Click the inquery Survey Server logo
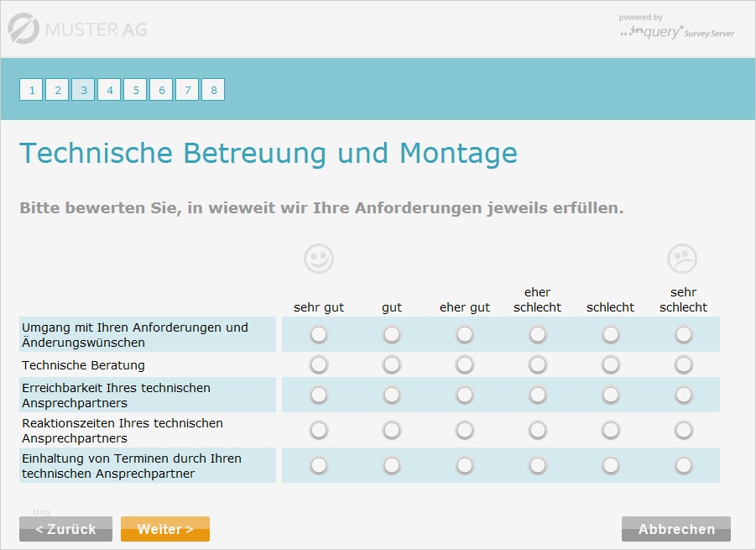756x550 pixels. tap(676, 31)
